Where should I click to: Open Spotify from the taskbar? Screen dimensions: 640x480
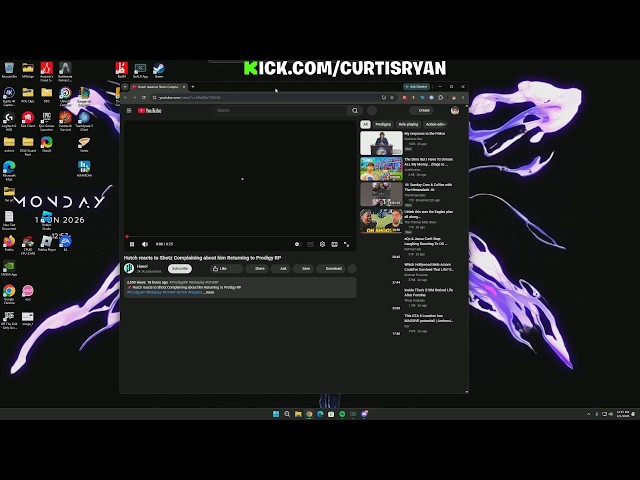(342, 414)
